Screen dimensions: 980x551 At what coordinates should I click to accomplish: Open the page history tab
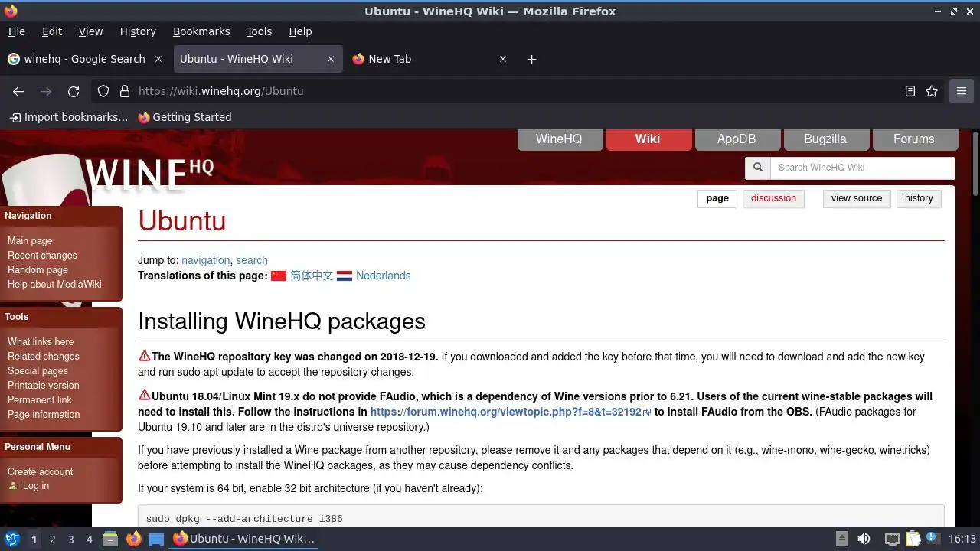919,198
